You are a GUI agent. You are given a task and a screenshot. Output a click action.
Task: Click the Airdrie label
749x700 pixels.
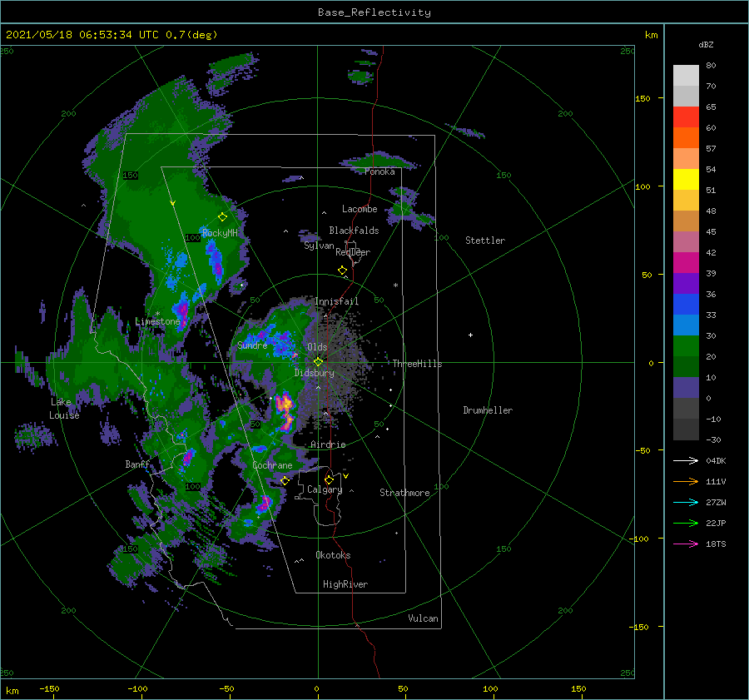point(328,444)
